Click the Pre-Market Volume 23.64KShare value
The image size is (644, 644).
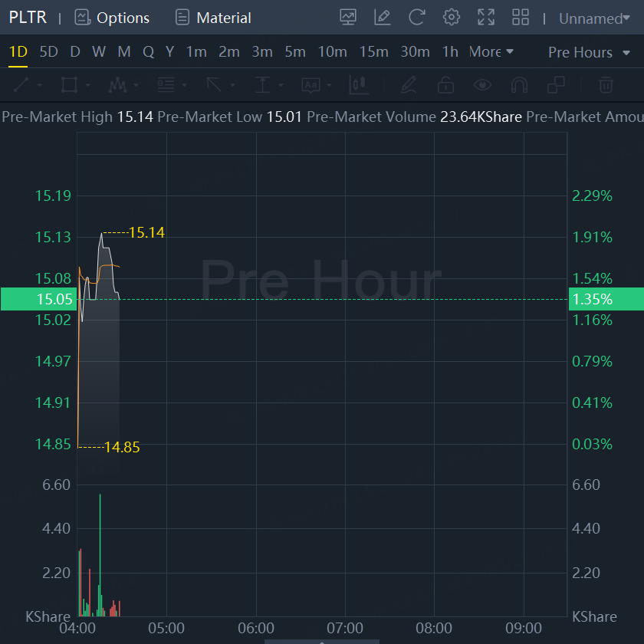click(x=481, y=117)
